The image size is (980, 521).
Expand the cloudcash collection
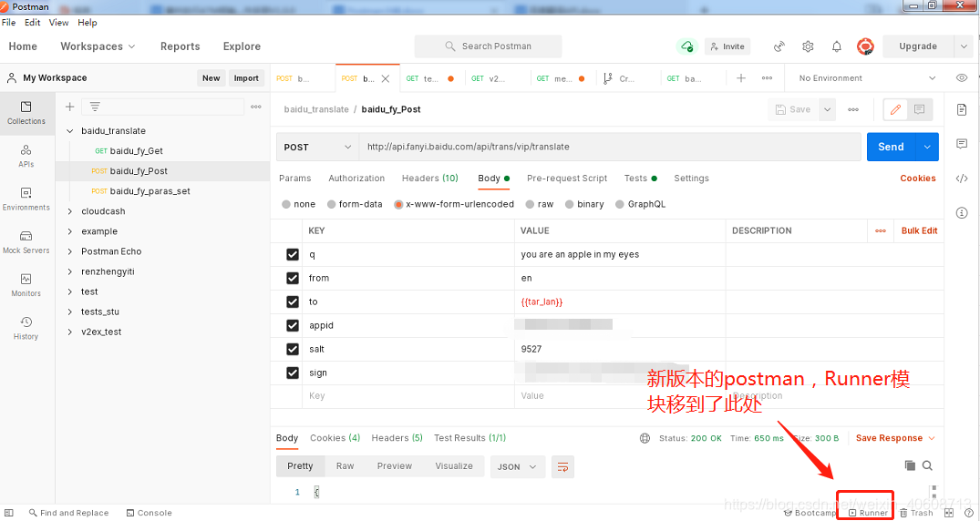70,211
